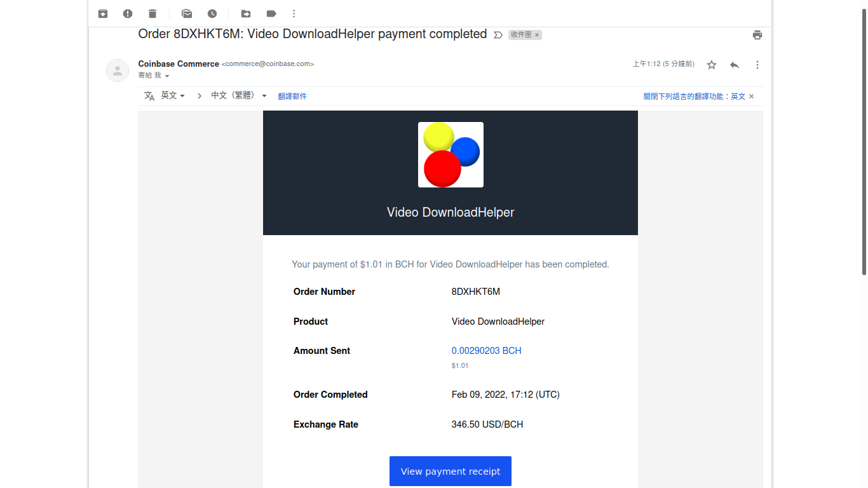Viewport: 868px width, 488px height.
Task: Reply using the arrow icon
Action: pos(735,65)
